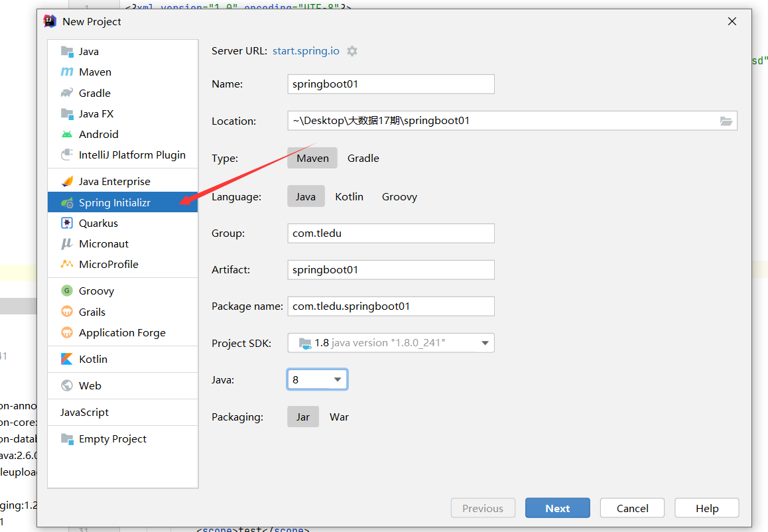Click the Spring Initializr leaf icon
Image resolution: width=768 pixels, height=532 pixels.
(x=67, y=203)
